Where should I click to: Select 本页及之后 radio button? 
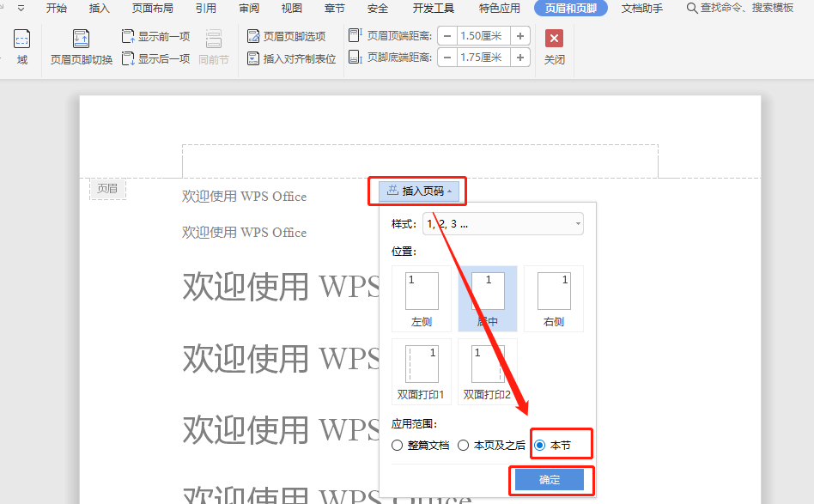pyautogui.click(x=464, y=446)
